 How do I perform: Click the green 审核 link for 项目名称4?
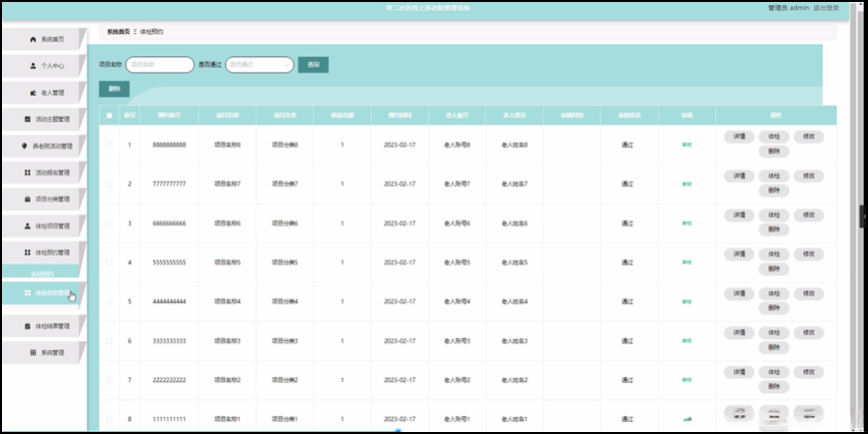687,302
